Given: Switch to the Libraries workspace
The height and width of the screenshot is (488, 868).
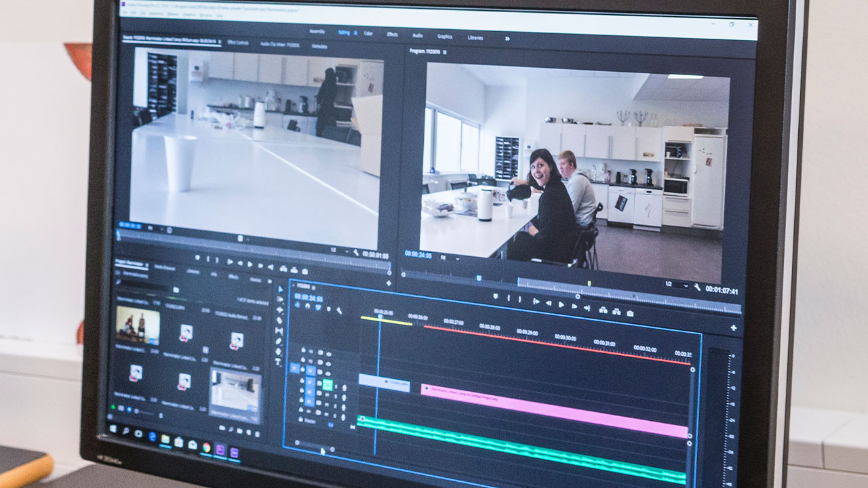Looking at the screenshot, I should coord(475,37).
